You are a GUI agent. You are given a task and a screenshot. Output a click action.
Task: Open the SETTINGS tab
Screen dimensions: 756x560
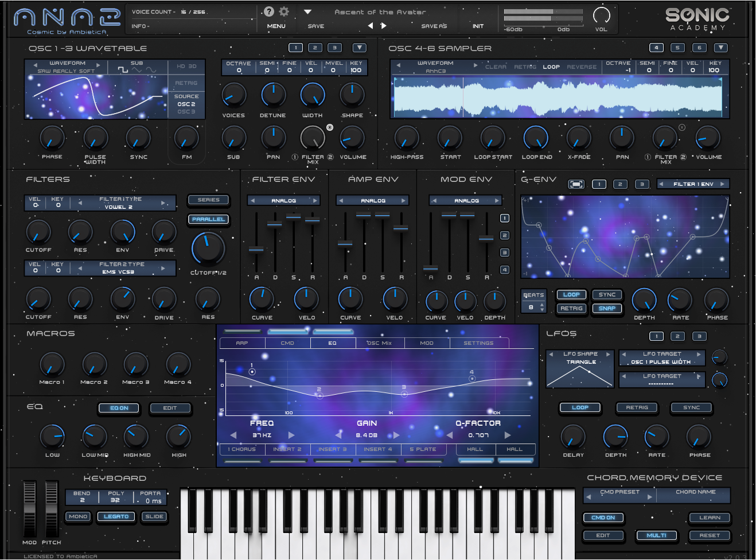pyautogui.click(x=478, y=343)
